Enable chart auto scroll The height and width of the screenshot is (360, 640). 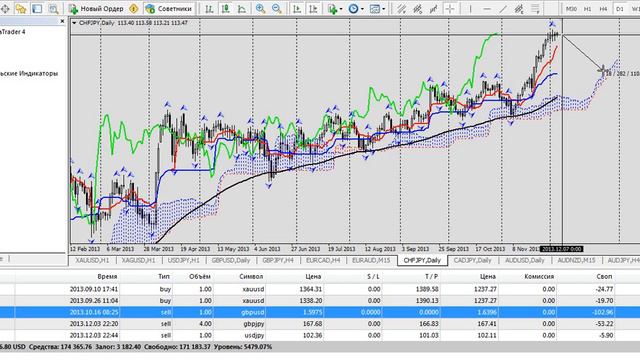(297, 9)
